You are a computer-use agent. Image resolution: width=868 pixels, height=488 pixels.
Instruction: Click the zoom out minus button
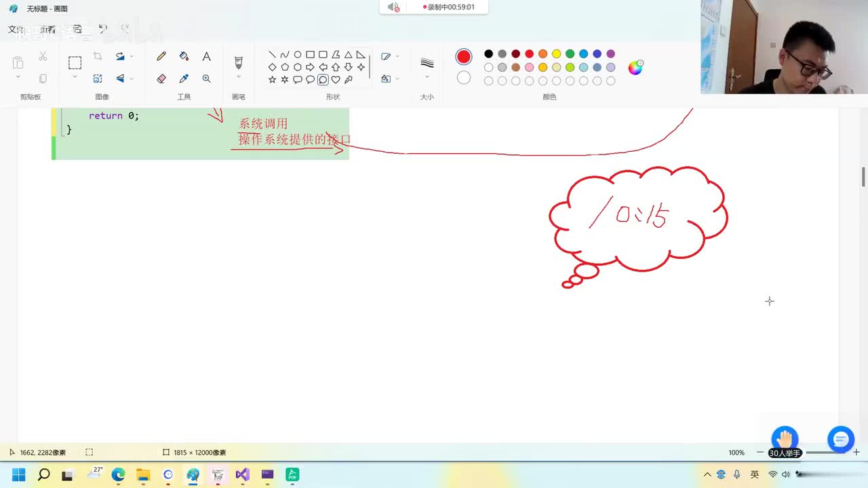[x=759, y=452]
